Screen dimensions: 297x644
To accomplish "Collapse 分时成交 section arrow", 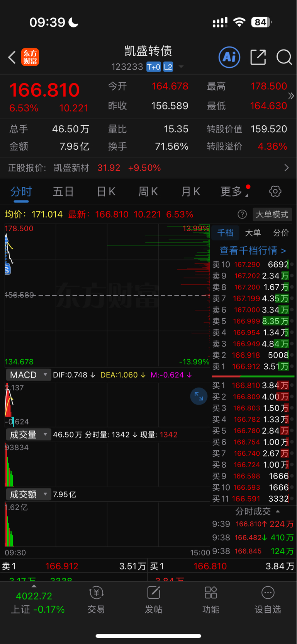I will tap(278, 511).
